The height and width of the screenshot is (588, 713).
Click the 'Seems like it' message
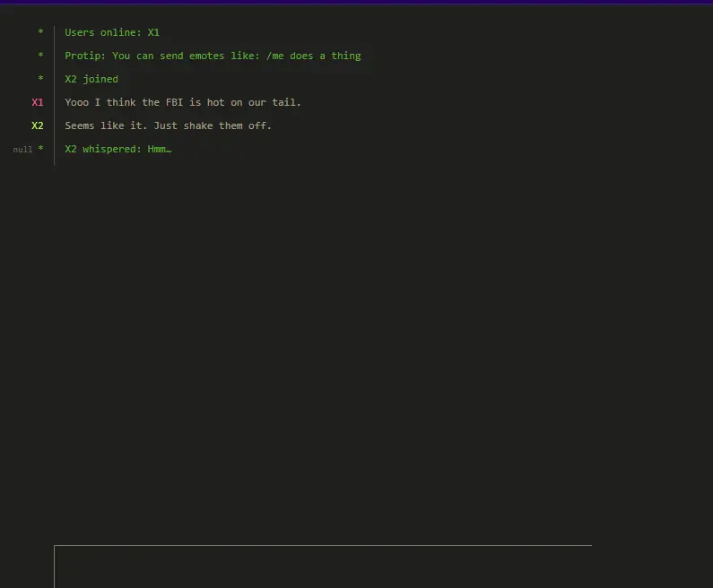click(168, 125)
